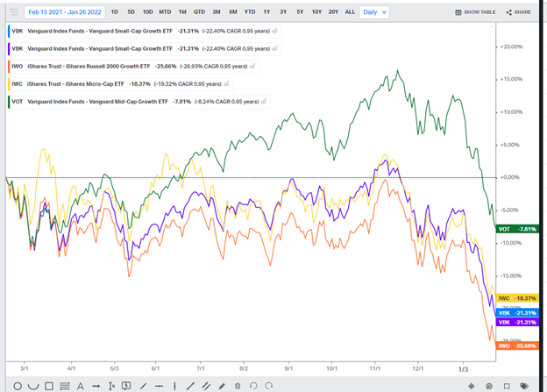The image size is (547, 392).
Task: Click the icon at end of IWO legend row
Action: coord(252,66)
